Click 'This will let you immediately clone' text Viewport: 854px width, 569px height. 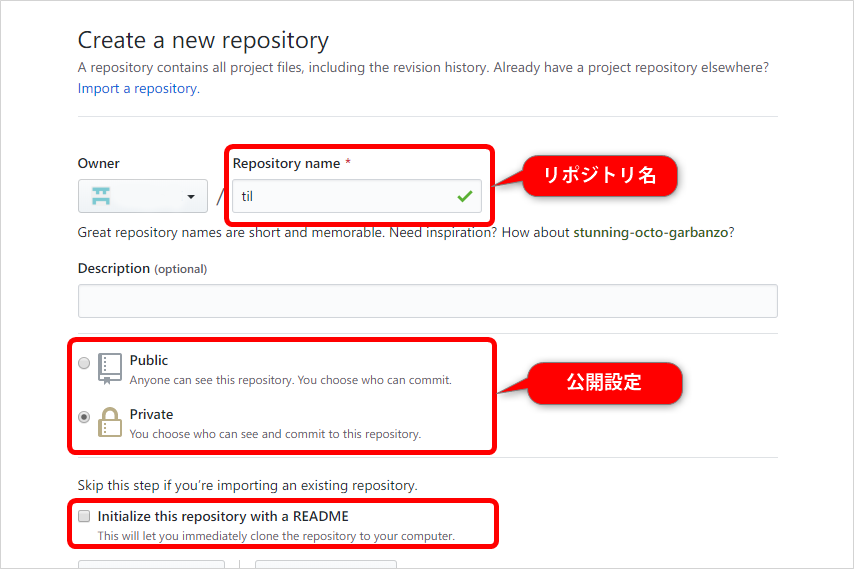point(276,536)
